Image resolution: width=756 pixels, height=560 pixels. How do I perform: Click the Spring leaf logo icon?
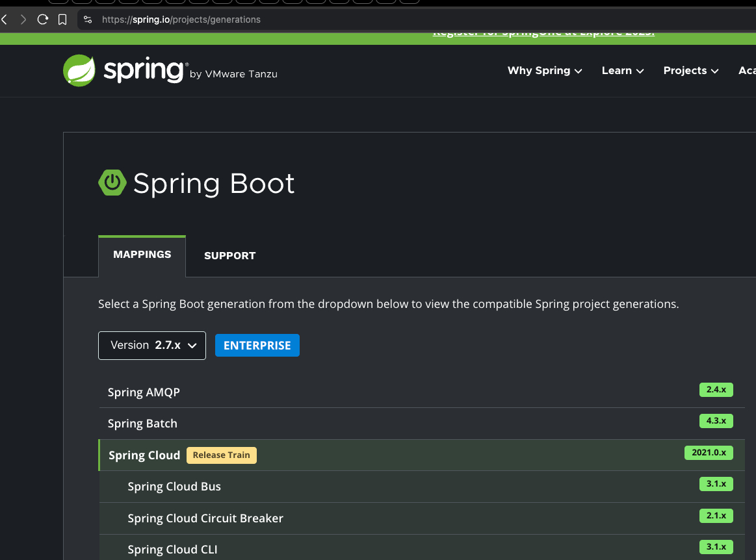click(x=79, y=70)
